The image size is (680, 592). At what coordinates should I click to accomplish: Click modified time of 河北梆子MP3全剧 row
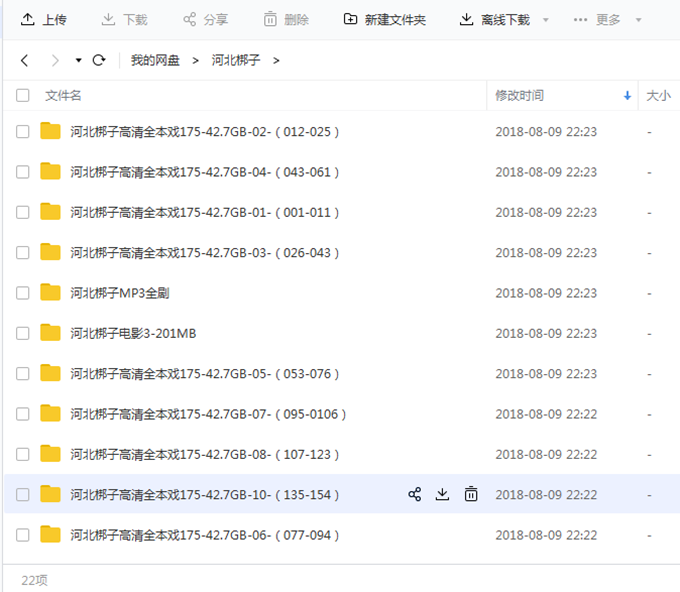[546, 293]
